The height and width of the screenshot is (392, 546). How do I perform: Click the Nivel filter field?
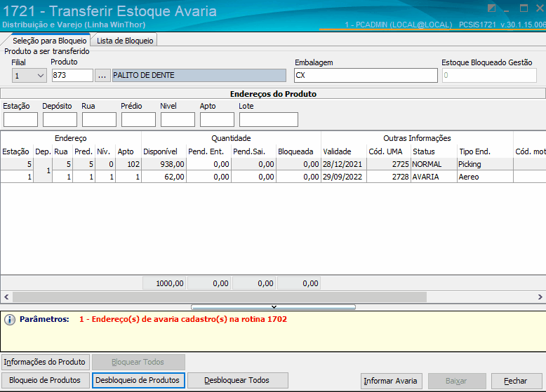click(x=178, y=120)
